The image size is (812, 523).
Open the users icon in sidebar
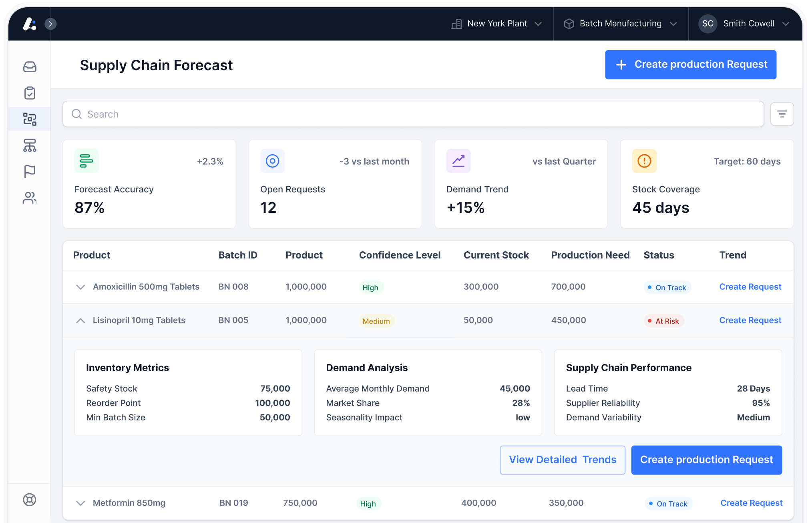pos(30,198)
